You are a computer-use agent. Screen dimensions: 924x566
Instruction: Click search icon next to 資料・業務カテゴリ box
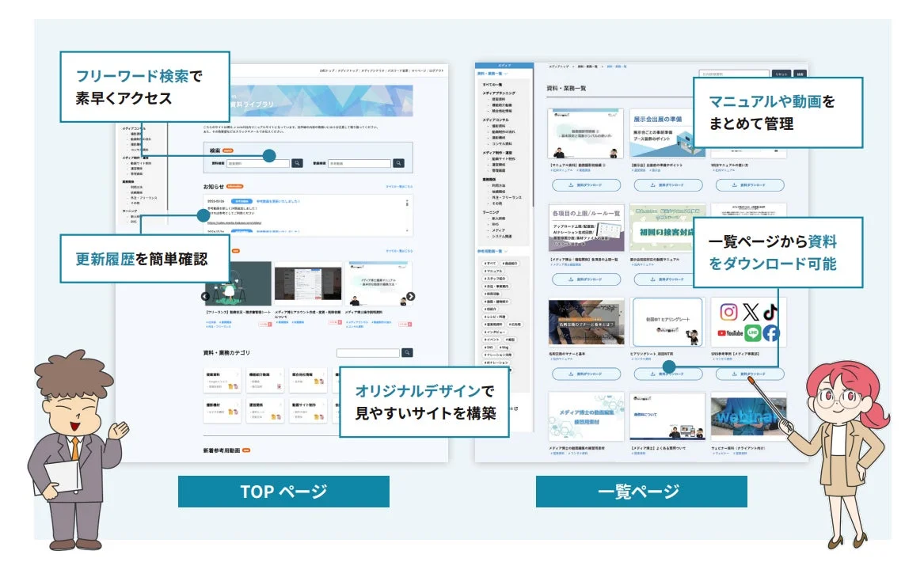click(x=407, y=352)
